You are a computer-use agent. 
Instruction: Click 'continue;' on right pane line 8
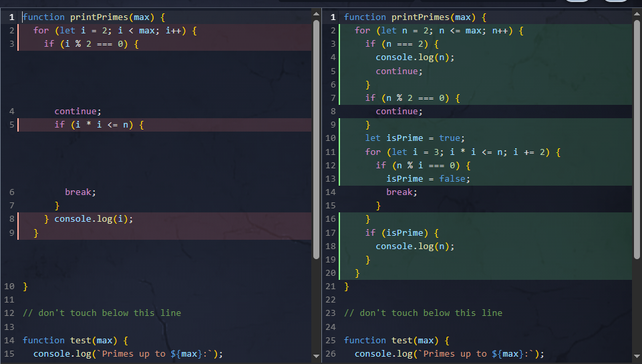pyautogui.click(x=399, y=112)
